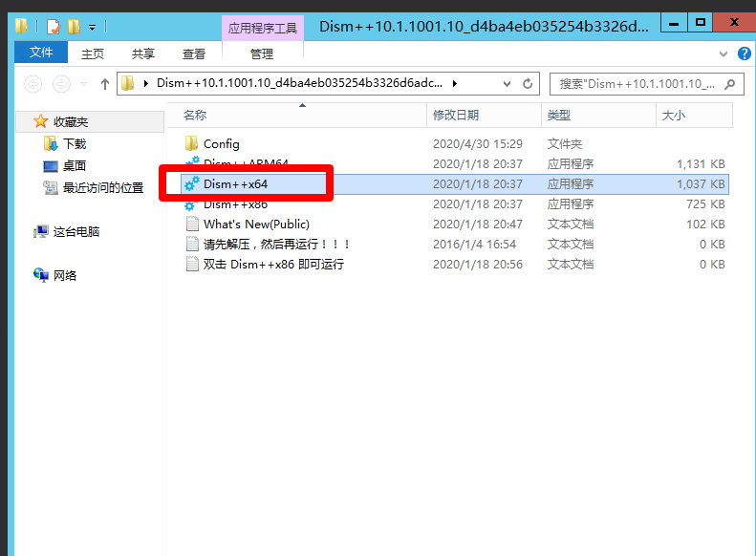Open the address bar history dropdown
The width and height of the screenshot is (756, 556).
click(507, 84)
